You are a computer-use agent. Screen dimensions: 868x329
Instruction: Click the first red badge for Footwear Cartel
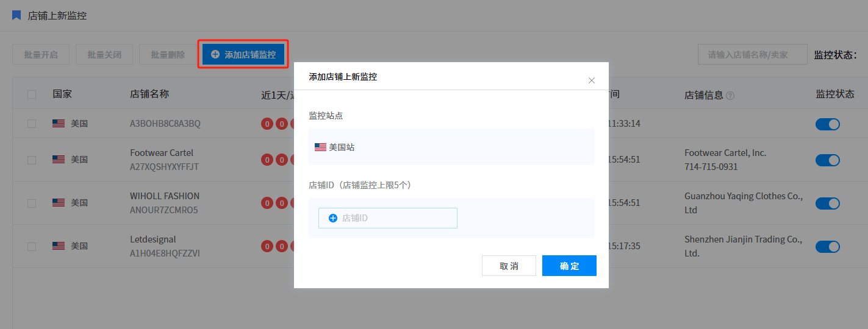(267, 160)
